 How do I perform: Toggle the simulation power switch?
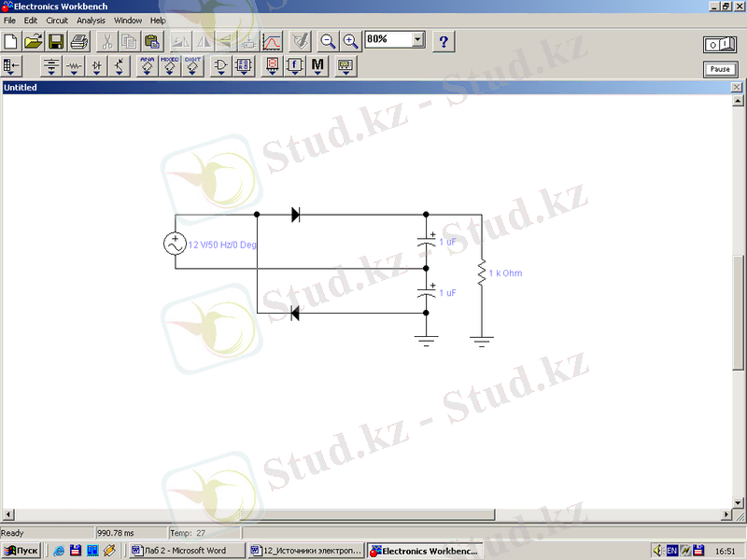tap(720, 45)
